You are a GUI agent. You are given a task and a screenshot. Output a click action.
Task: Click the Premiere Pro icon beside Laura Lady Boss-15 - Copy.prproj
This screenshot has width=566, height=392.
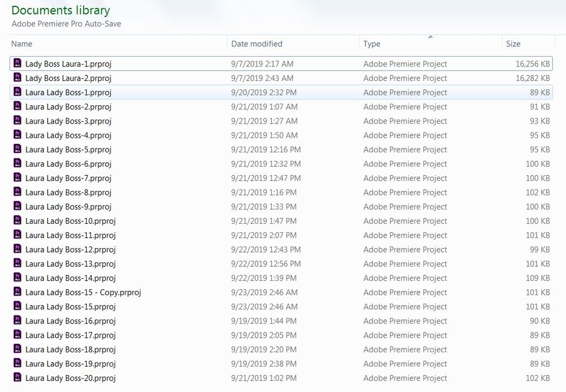point(19,292)
